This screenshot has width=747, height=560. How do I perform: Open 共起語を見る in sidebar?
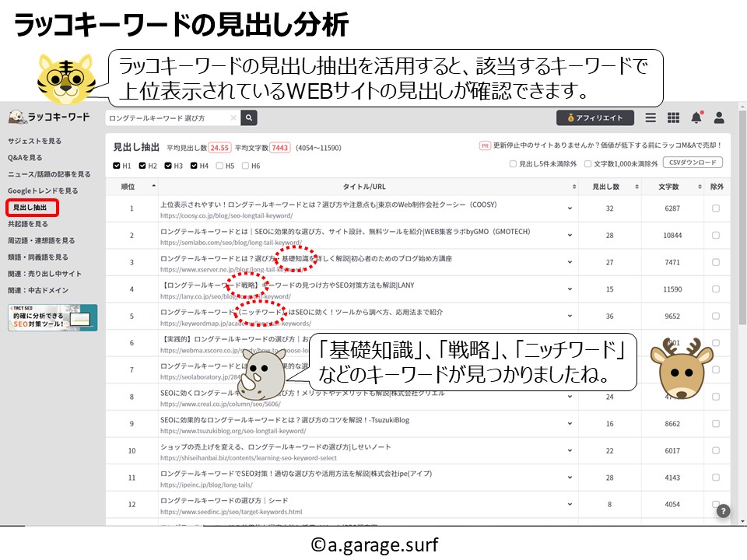coord(28,224)
